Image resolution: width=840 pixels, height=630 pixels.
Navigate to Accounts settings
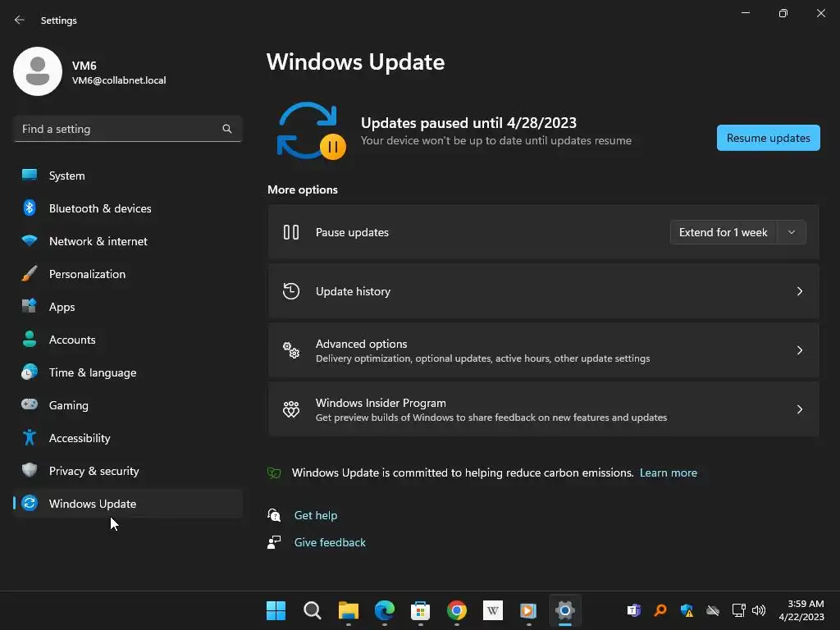pyautogui.click(x=128, y=339)
